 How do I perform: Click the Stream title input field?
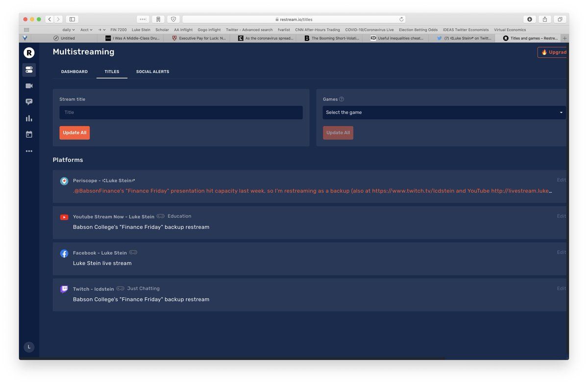pos(181,113)
